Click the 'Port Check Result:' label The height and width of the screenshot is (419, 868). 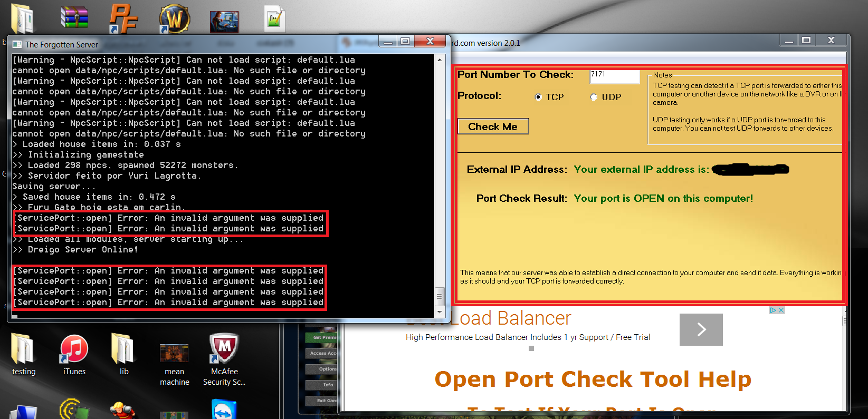click(x=522, y=199)
